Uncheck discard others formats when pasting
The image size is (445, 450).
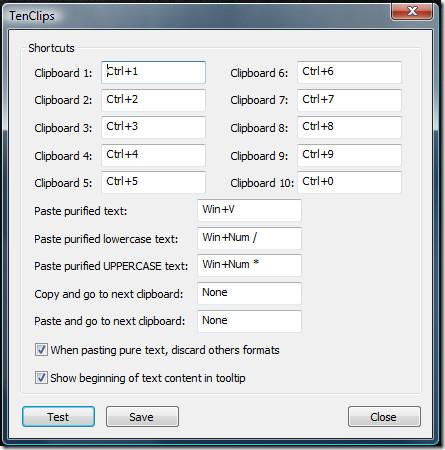coord(41,350)
